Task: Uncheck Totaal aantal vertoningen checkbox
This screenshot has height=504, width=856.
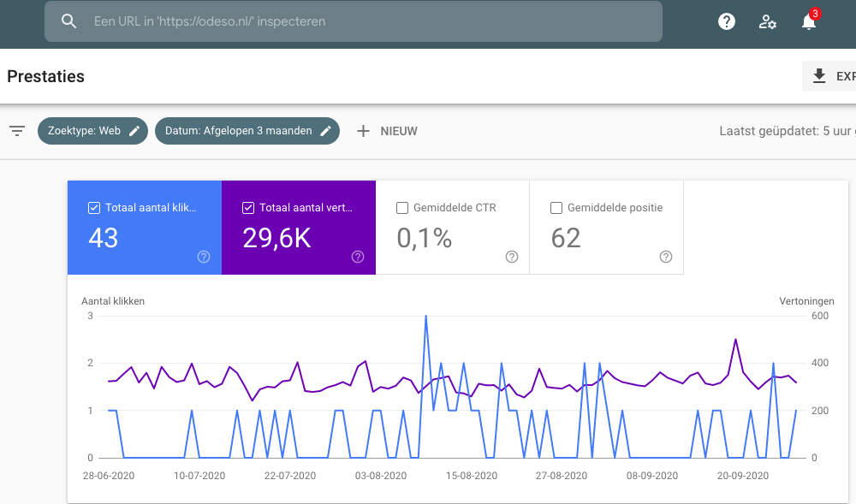Action: (x=248, y=208)
